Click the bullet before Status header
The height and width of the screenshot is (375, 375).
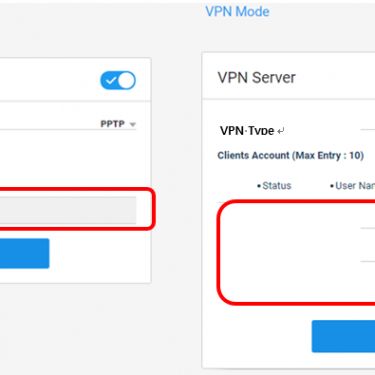[259, 186]
